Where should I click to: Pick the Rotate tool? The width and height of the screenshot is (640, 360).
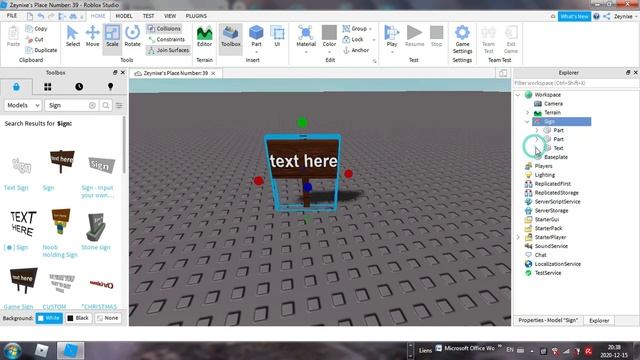coord(132,36)
